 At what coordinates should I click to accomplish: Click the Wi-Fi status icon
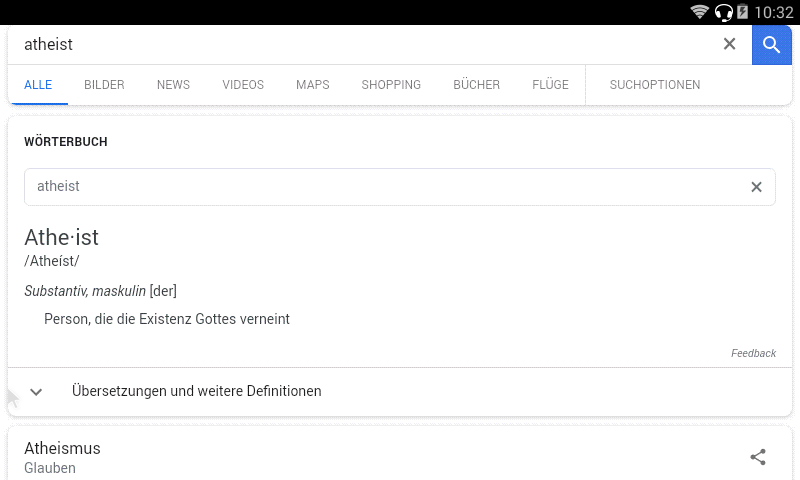pos(699,12)
